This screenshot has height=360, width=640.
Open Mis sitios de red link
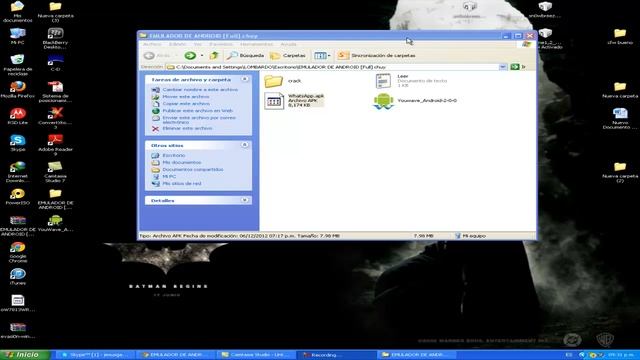point(182,184)
